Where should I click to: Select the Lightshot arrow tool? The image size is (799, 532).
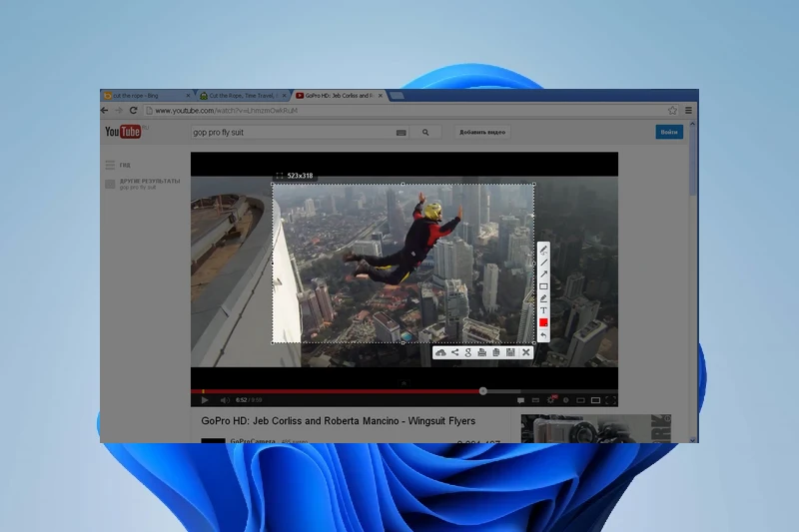[543, 274]
